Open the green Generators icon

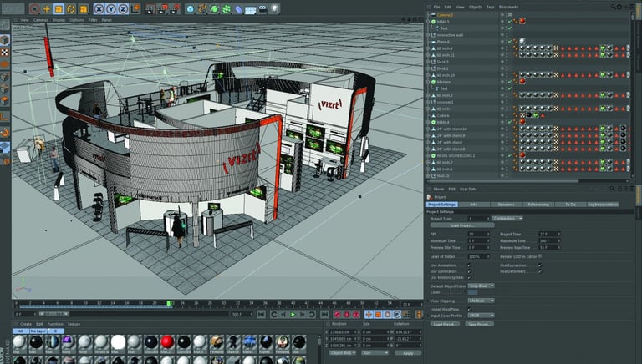(x=214, y=8)
